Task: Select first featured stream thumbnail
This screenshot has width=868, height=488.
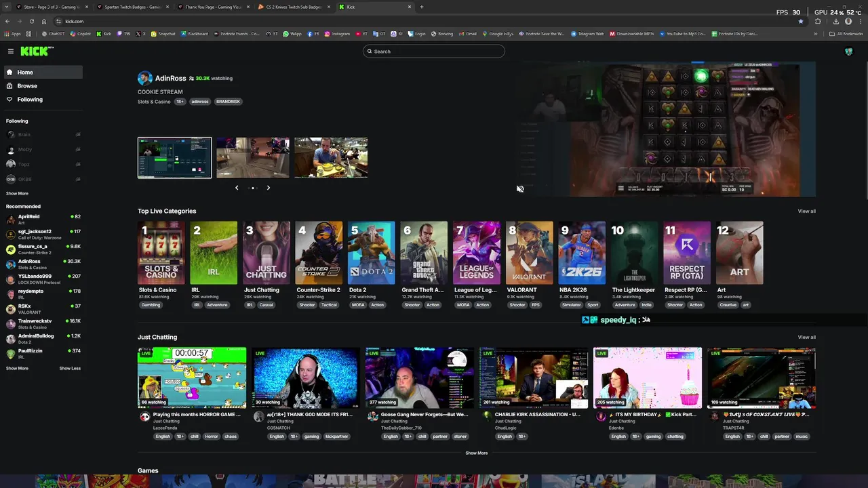Action: click(174, 158)
